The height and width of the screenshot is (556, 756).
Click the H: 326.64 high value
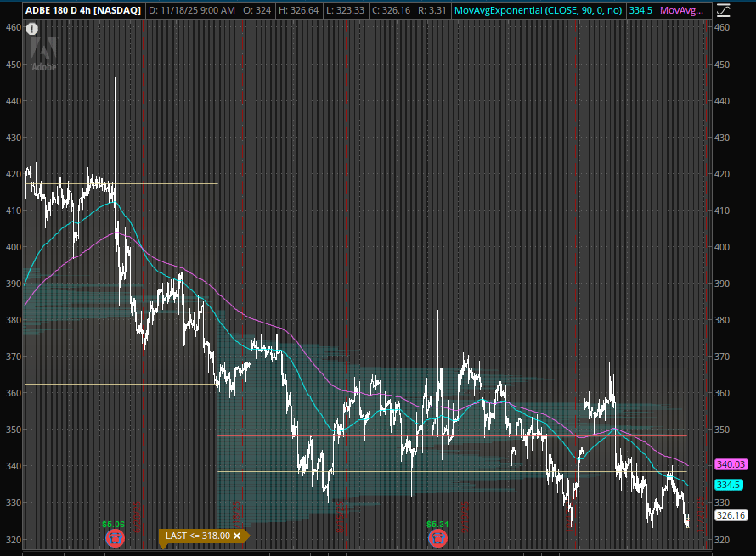click(298, 10)
